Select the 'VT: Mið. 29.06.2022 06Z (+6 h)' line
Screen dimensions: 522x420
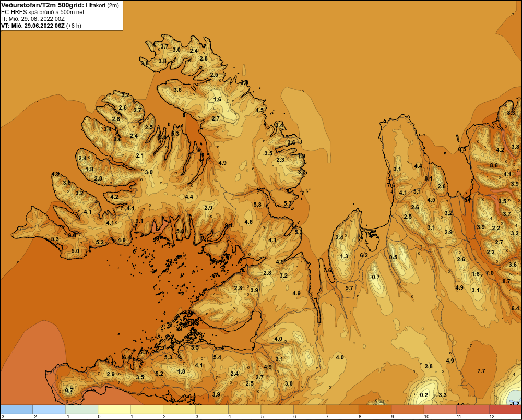(x=41, y=26)
